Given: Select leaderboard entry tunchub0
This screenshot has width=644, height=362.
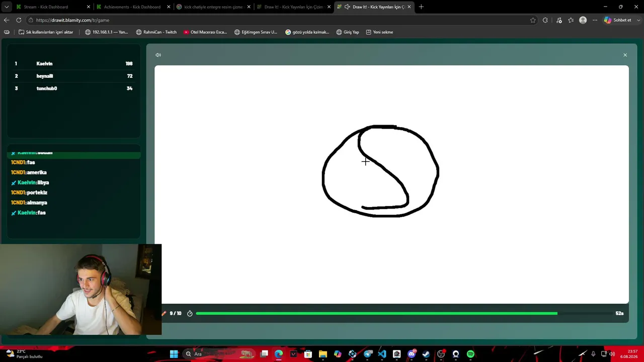Looking at the screenshot, I should tap(73, 88).
